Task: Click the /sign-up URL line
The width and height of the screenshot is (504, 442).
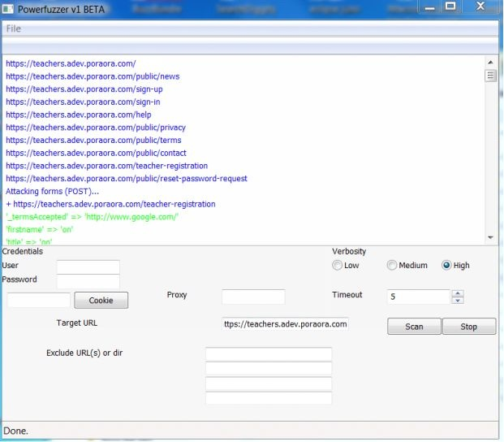Action: (84, 89)
